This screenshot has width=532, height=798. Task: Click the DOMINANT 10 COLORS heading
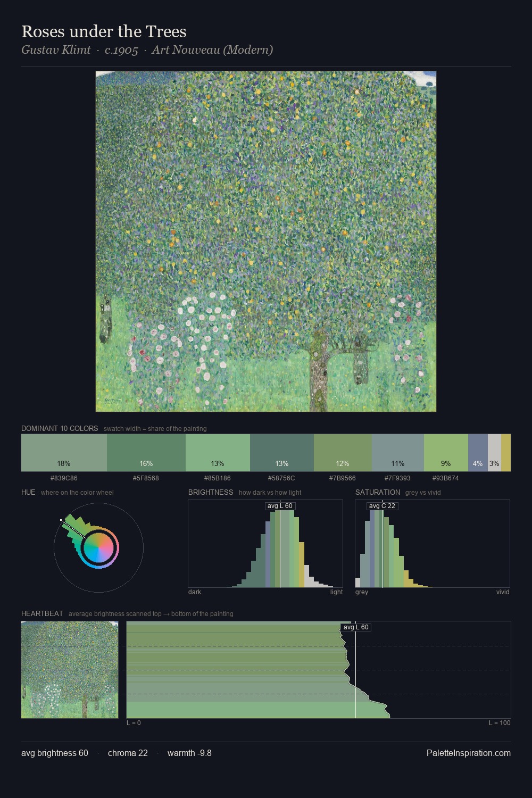pyautogui.click(x=60, y=428)
